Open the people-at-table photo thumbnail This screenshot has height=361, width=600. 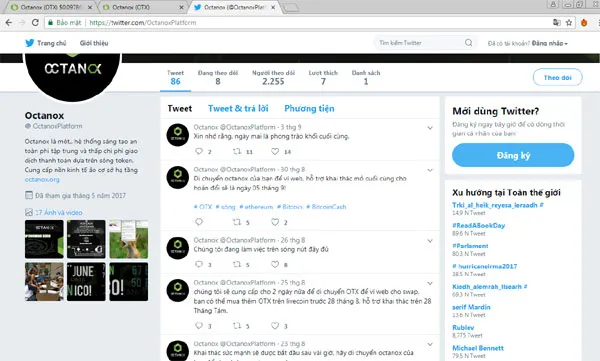click(44, 281)
